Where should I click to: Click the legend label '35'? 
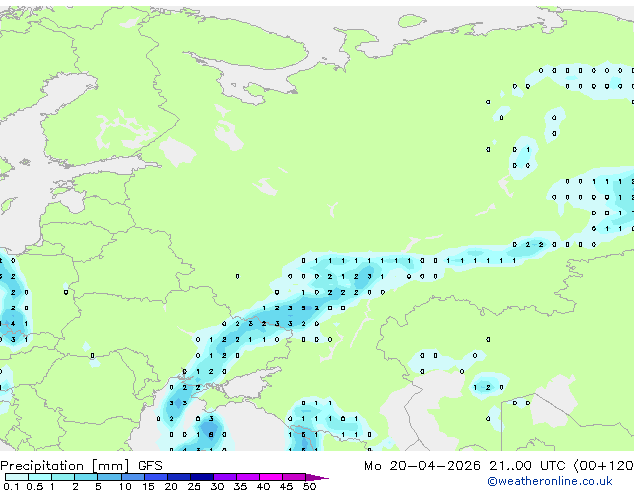click(x=240, y=486)
